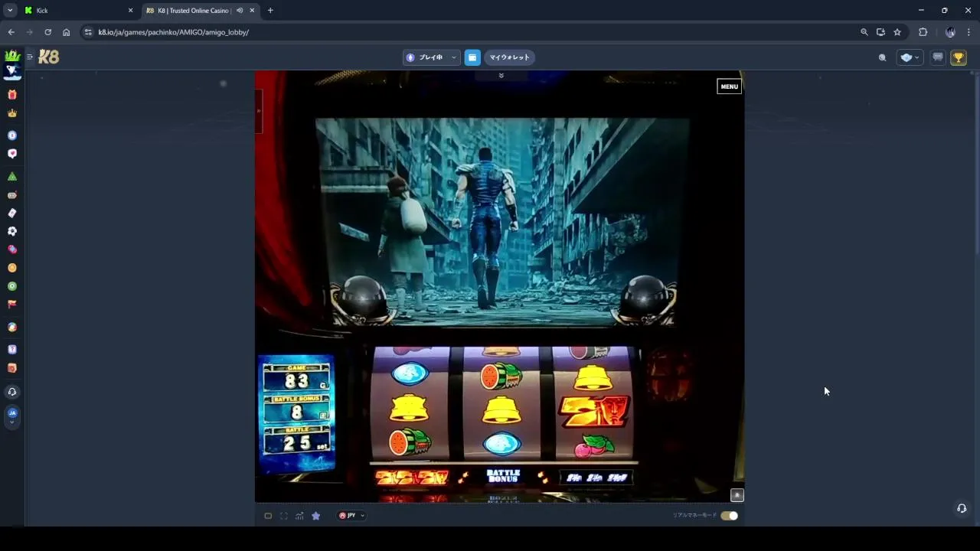Click the left slot reel
The image size is (980, 551).
[410, 403]
